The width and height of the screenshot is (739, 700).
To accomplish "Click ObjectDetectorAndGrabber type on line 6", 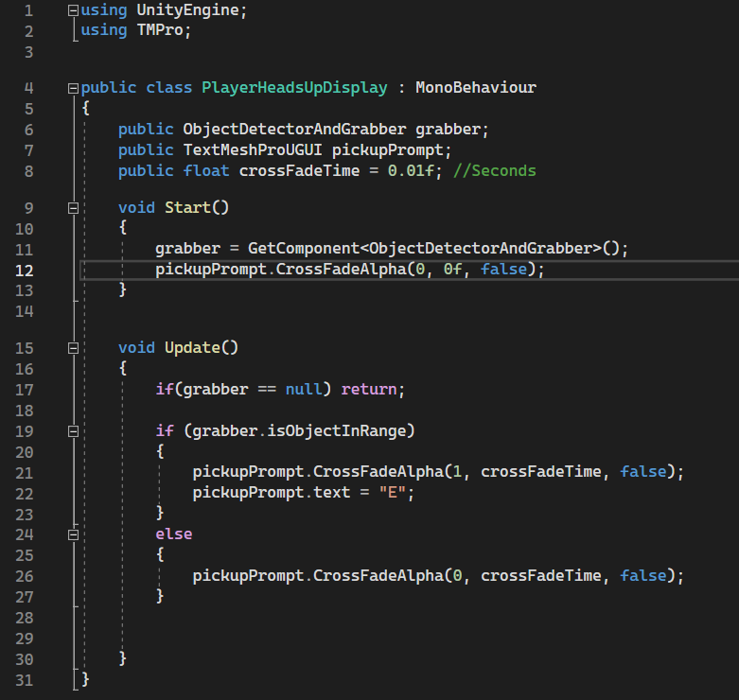I will [x=294, y=129].
